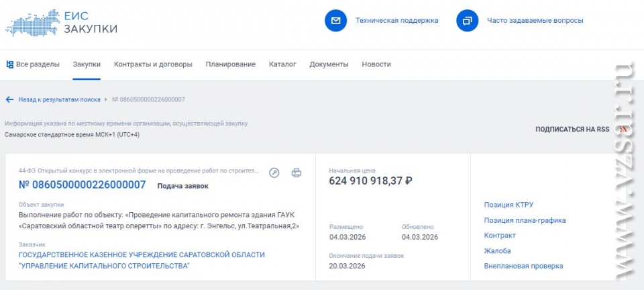Click the RSS feed icon
Image resolution: width=644 pixels, height=290 pixels.
[623, 129]
